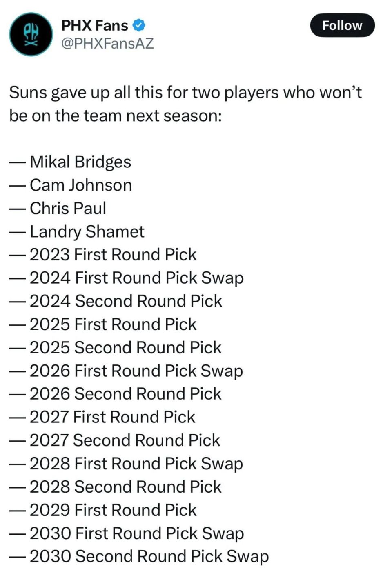Click the 2026 First Round Pick Swap line
This screenshot has width=392, height=571.
point(136,371)
